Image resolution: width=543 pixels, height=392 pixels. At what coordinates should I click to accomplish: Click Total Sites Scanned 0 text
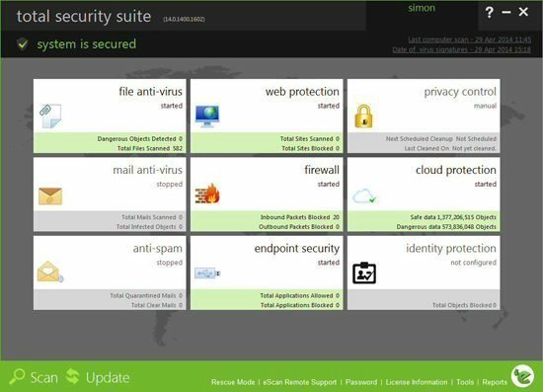click(310, 139)
